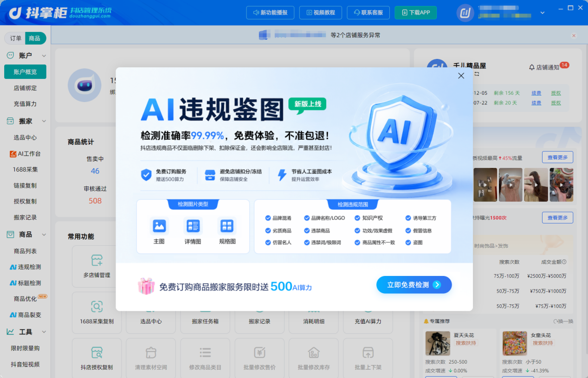
Task: Toggle the 仿冒名人 checkmark
Action: pos(268,243)
